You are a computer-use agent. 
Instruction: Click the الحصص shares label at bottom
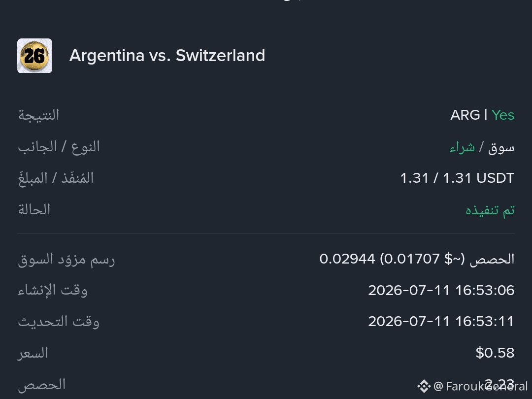coord(41,385)
